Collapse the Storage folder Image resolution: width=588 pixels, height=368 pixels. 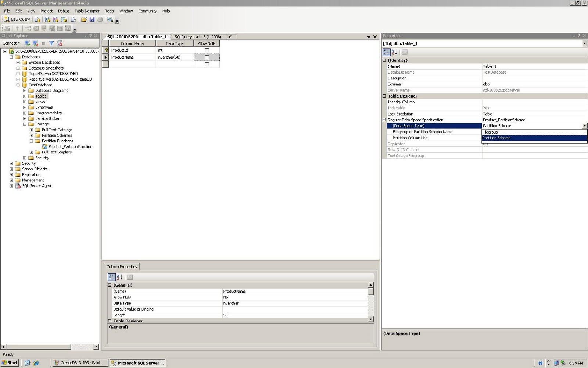25,124
